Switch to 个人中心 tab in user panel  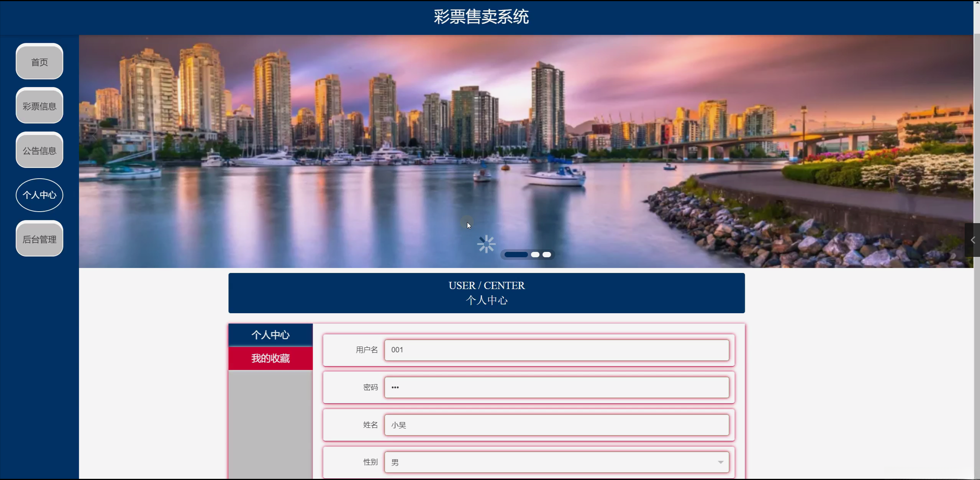pos(270,335)
